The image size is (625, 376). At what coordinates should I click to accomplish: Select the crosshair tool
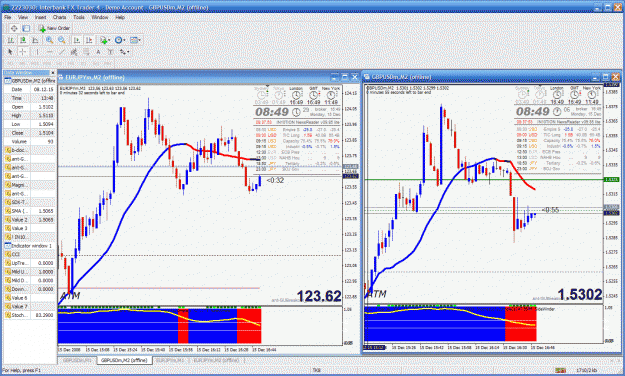coord(23,52)
